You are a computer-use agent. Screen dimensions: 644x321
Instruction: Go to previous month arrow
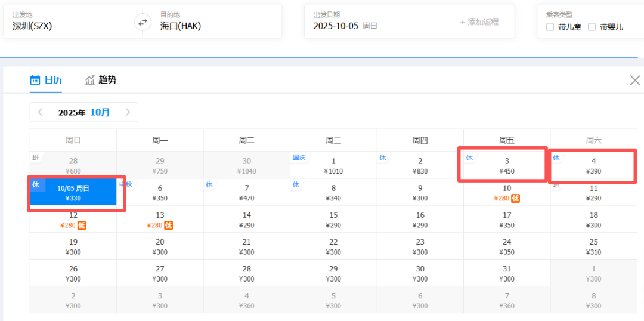coord(40,112)
